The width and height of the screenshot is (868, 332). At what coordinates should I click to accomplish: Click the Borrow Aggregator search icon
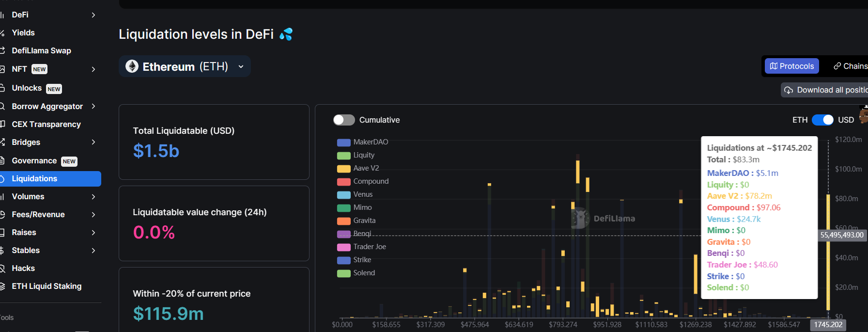click(2, 107)
